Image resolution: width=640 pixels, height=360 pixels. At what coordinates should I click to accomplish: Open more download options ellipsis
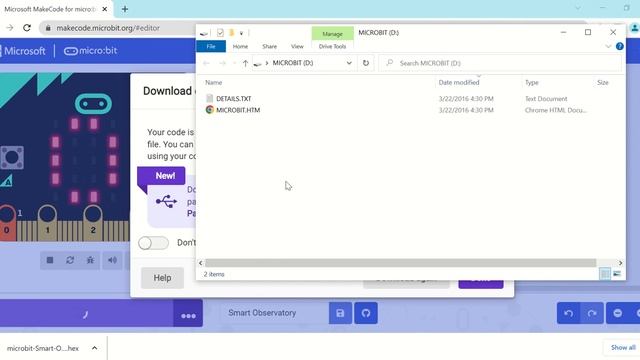188,313
